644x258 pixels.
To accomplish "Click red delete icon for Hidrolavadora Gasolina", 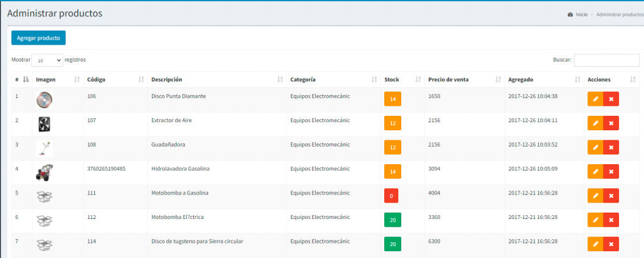I will coord(611,172).
